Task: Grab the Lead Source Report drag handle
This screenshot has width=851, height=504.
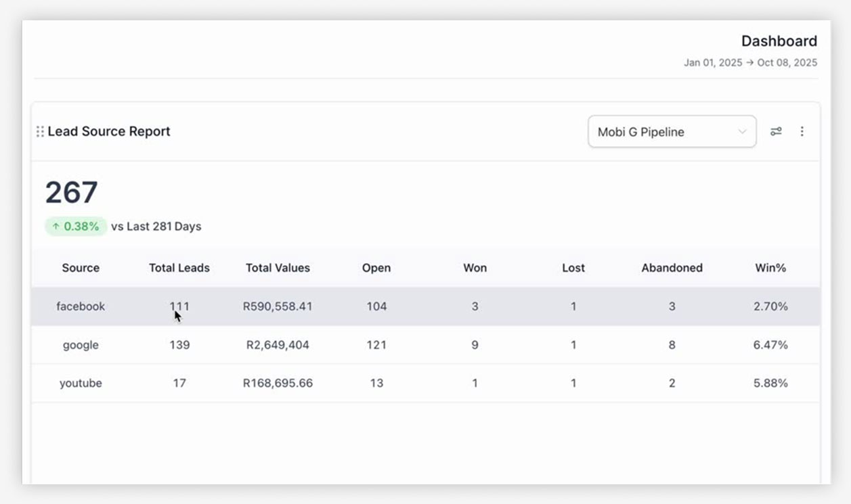Action: pos(40,132)
